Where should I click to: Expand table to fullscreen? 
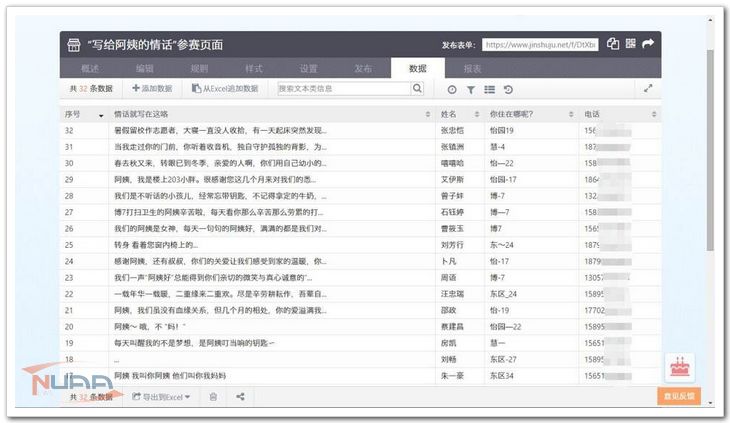tap(648, 89)
